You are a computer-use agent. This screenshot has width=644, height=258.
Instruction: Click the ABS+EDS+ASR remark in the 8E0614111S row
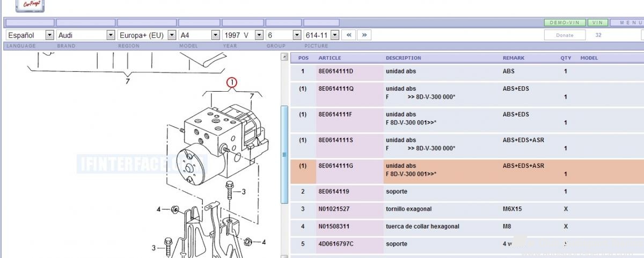pyautogui.click(x=523, y=140)
